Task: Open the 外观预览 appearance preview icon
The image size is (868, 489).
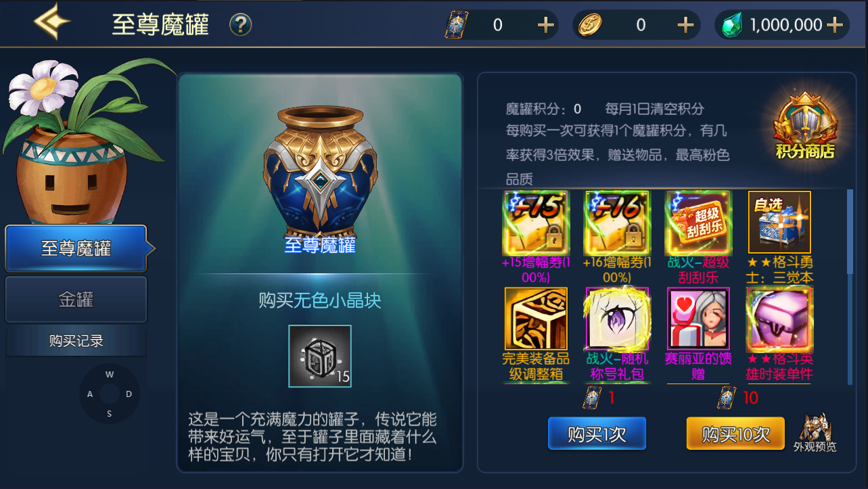Action: point(815,432)
